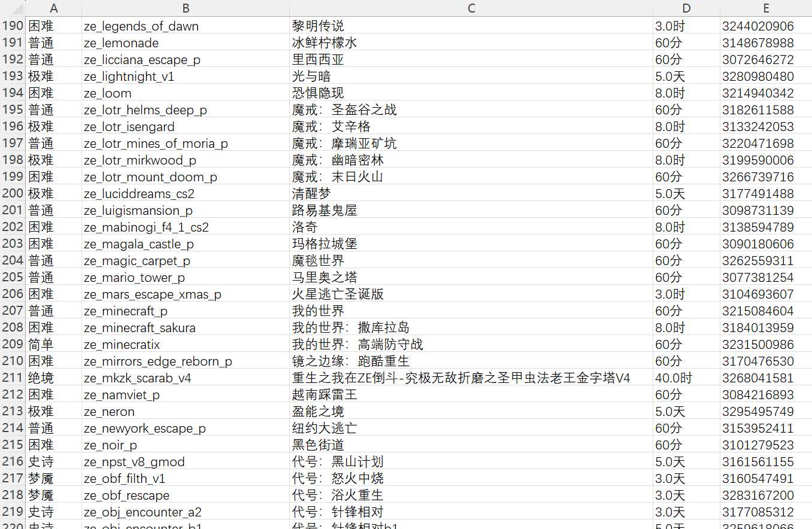Select cell ze_neron

186,412
